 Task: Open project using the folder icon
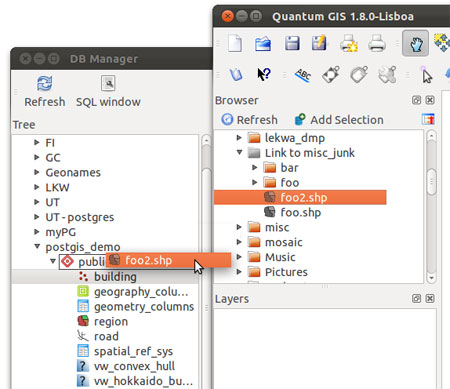point(263,44)
